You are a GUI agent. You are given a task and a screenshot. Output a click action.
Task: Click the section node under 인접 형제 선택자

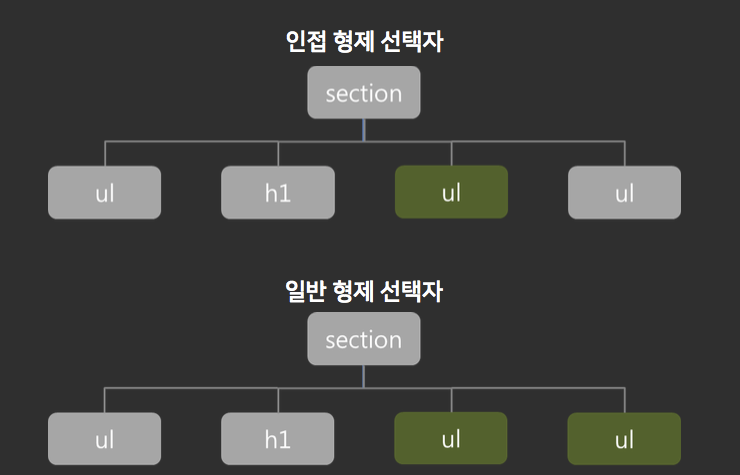364,93
